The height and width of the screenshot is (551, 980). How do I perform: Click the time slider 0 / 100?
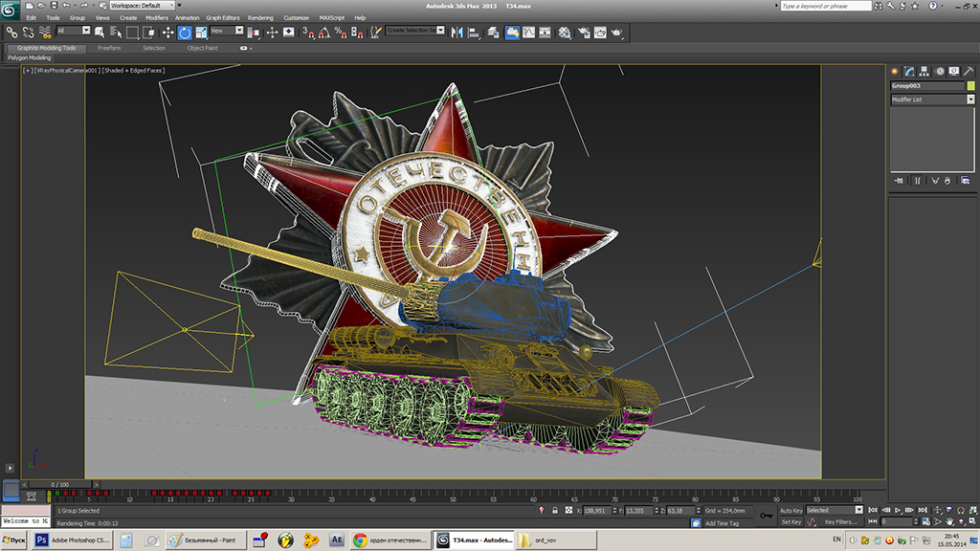pyautogui.click(x=60, y=484)
